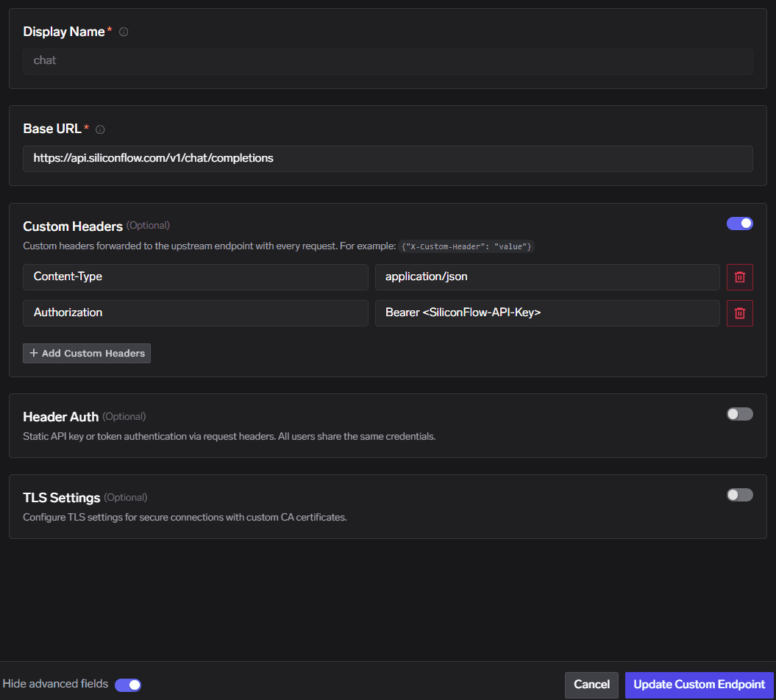This screenshot has width=776, height=700.
Task: Click the Header Auth section title
Action: click(61, 417)
